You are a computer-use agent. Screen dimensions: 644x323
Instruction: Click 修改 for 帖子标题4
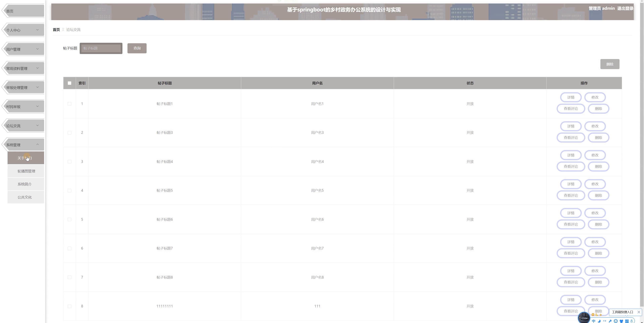point(595,155)
